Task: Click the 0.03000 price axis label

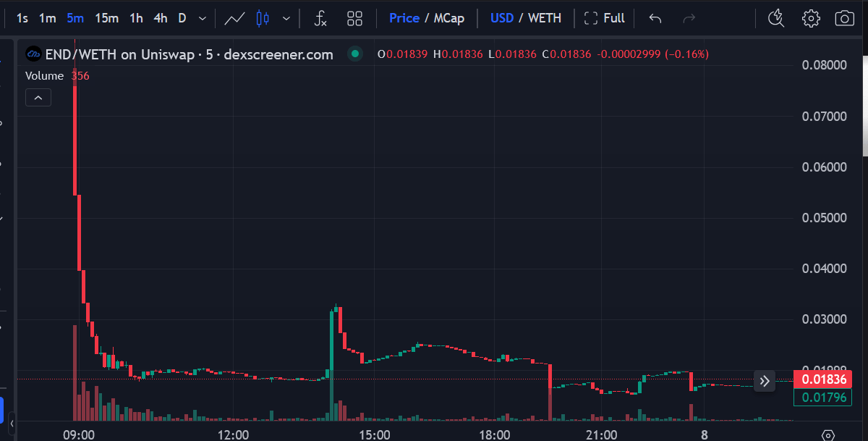Action: (x=824, y=320)
